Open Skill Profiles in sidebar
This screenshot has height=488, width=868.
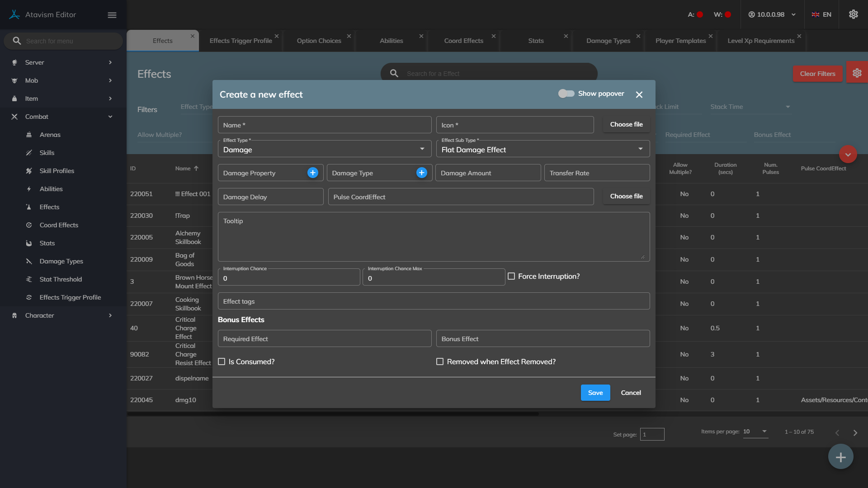(57, 171)
